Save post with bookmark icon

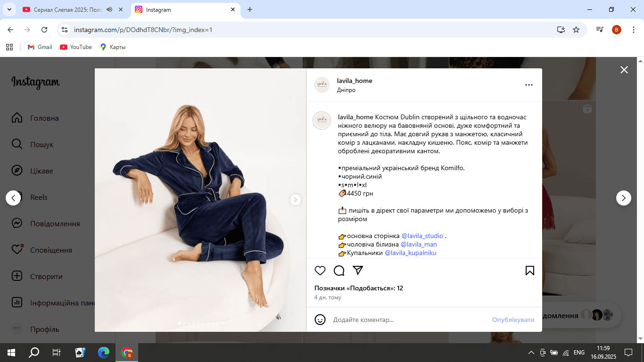click(529, 271)
